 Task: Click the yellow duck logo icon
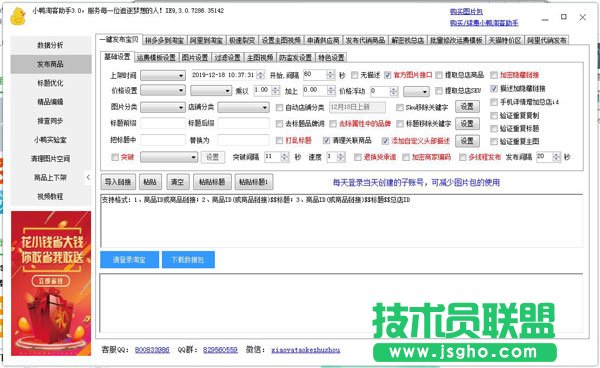18,16
